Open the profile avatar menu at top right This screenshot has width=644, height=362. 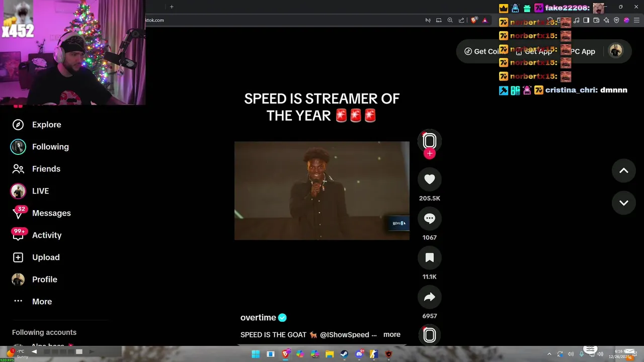coord(615,51)
